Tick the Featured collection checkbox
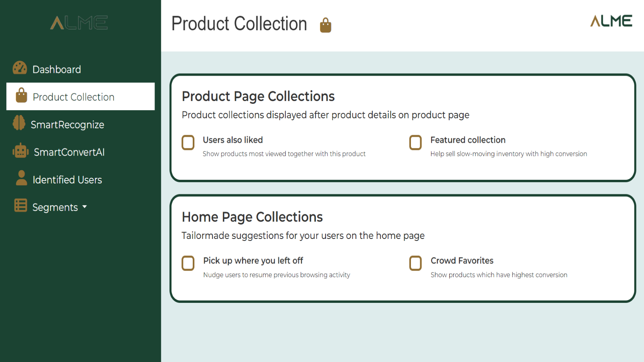 pos(415,142)
